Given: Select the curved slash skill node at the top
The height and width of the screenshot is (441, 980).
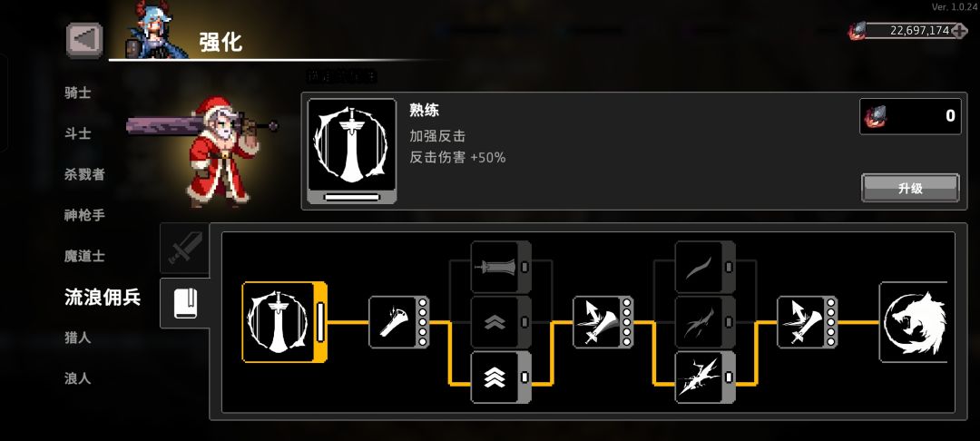Looking at the screenshot, I should [x=705, y=268].
